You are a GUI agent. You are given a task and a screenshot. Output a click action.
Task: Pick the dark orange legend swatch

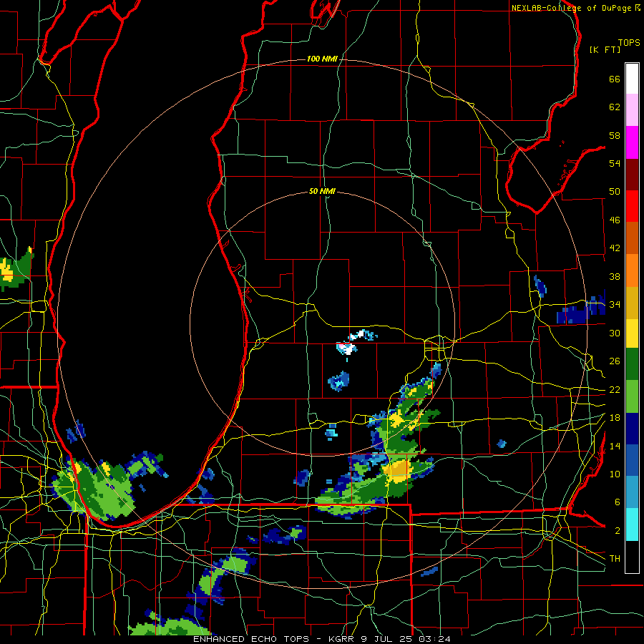(632, 238)
